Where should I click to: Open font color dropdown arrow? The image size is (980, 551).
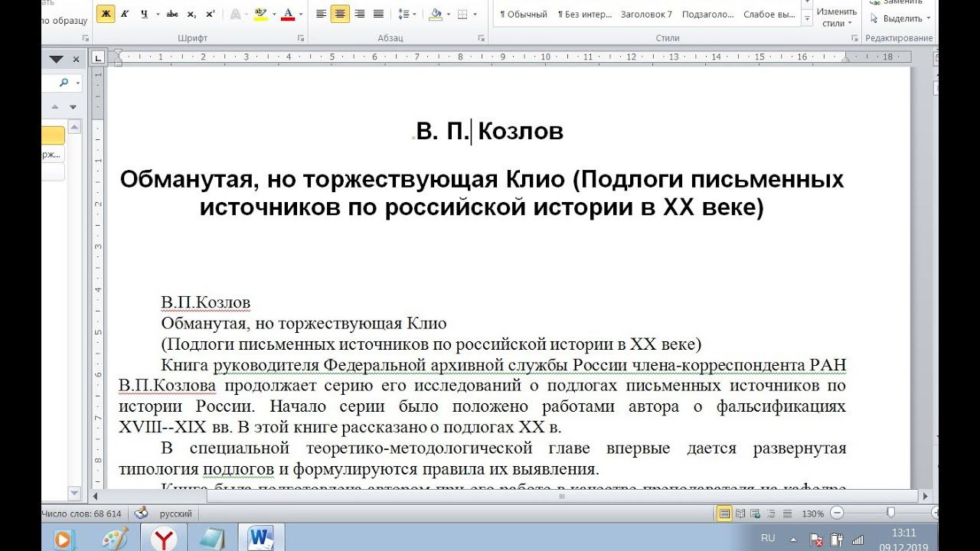pyautogui.click(x=301, y=14)
